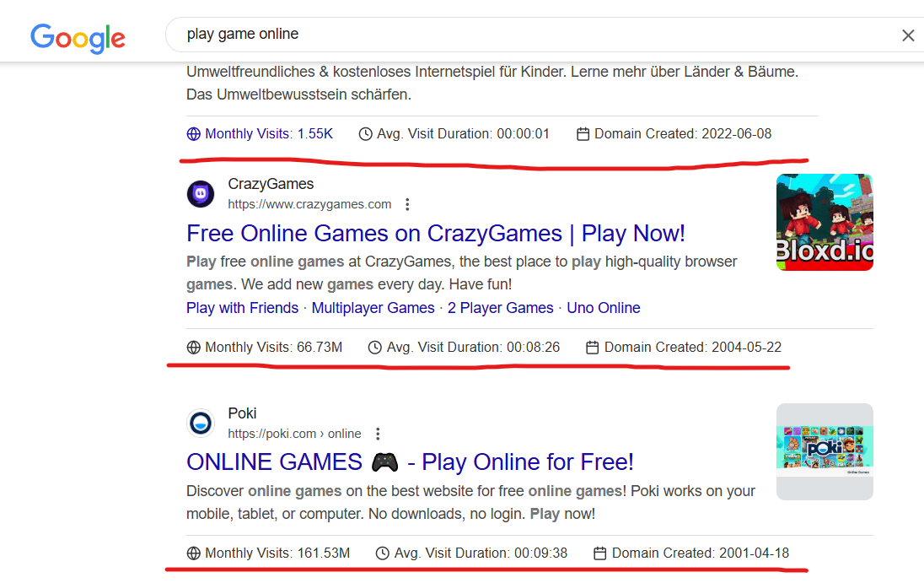The height and width of the screenshot is (583, 924).
Task: Select the 'Poki' site name
Action: tap(242, 413)
